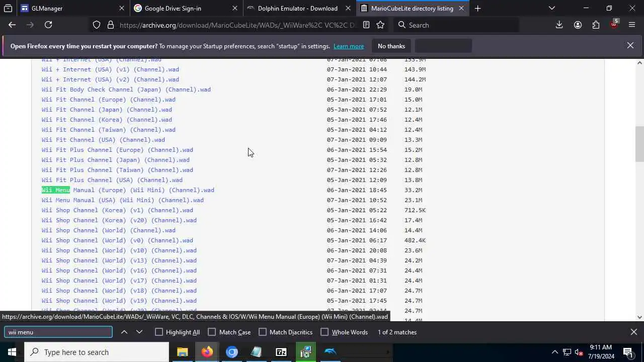Click the address bar URL field
The width and height of the screenshot is (644, 362).
(237, 25)
